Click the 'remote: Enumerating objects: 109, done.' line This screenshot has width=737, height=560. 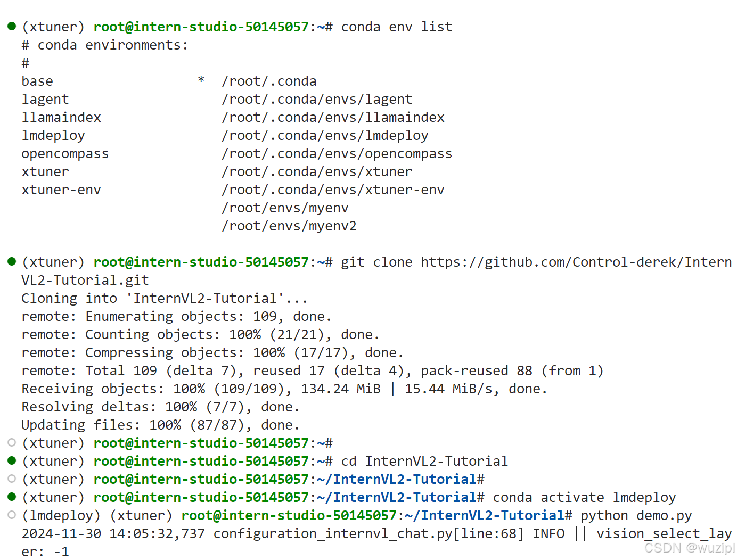pyautogui.click(x=177, y=316)
